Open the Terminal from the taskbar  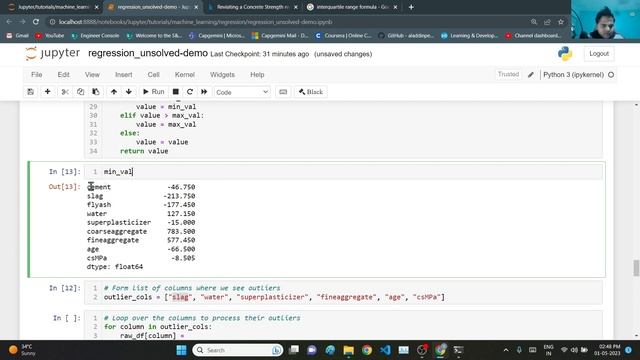click(458, 350)
